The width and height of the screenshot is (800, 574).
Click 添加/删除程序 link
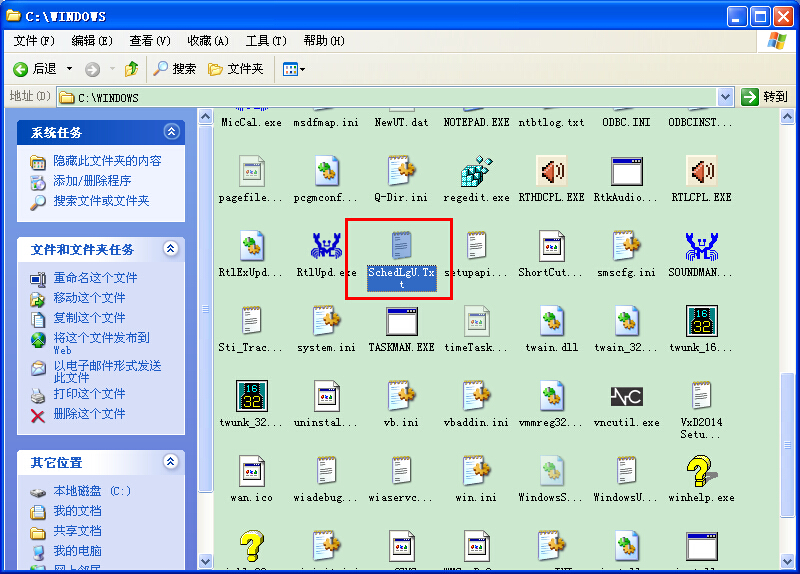click(x=92, y=181)
